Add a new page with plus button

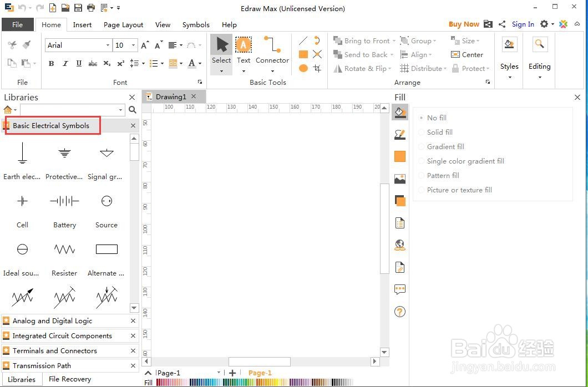point(232,373)
